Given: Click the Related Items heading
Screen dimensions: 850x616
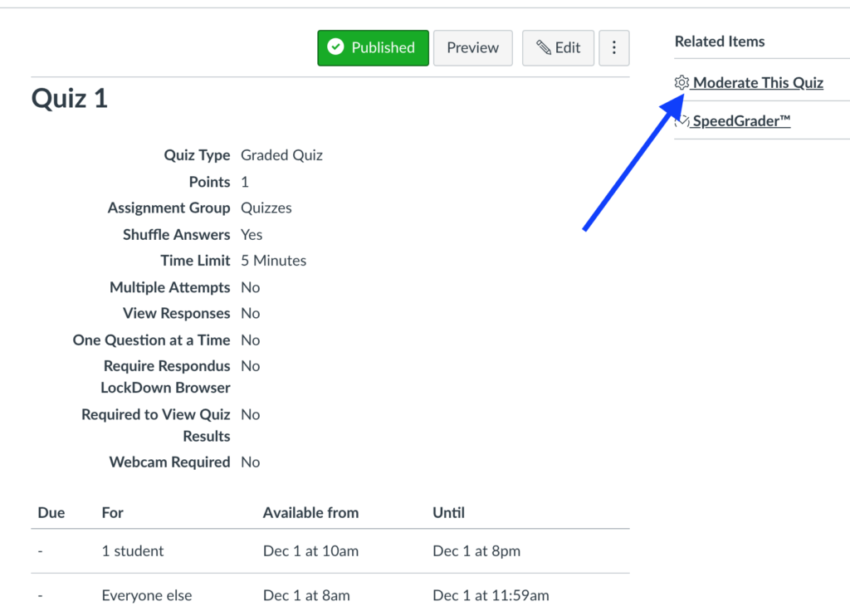Looking at the screenshot, I should [x=720, y=42].
